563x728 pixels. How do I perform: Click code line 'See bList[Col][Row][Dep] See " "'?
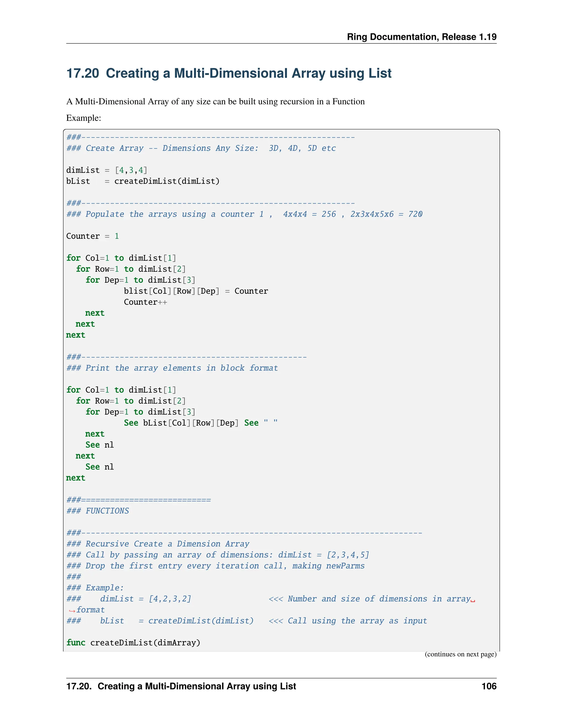click(201, 423)
